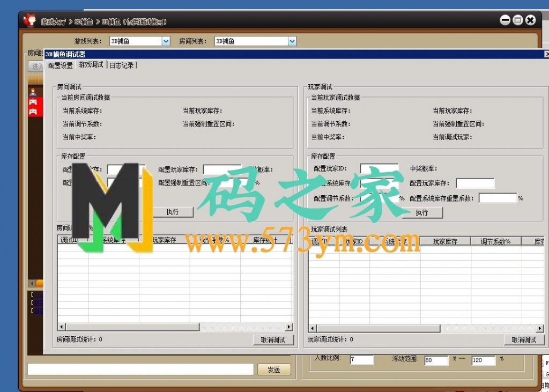
Task: Click the user avatar icon in left sidebar
Action: click(33, 92)
